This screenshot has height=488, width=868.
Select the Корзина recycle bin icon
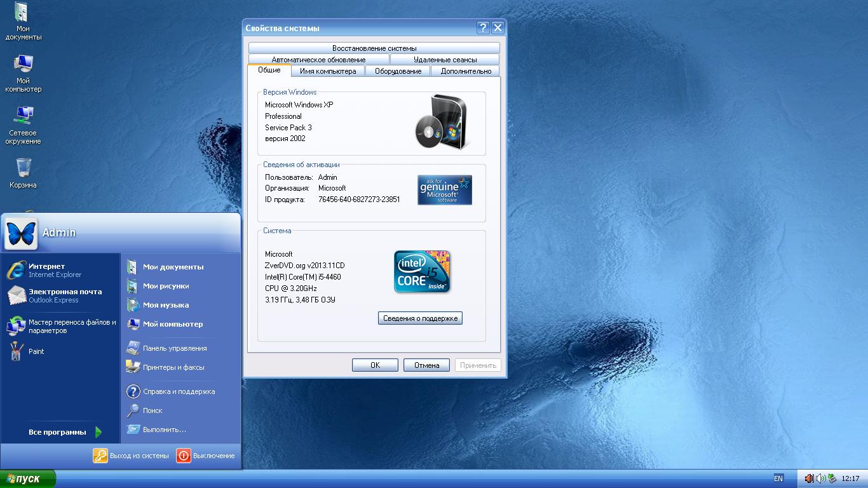pyautogui.click(x=23, y=173)
